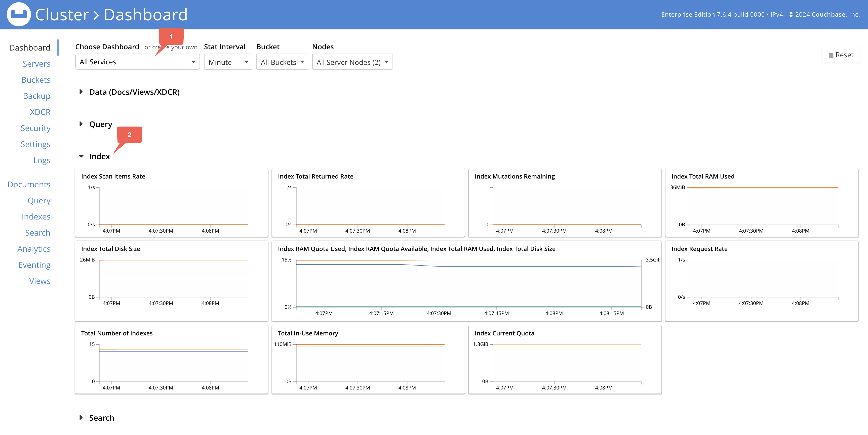Navigate to Security settings
The height and width of the screenshot is (435, 868).
click(x=35, y=128)
